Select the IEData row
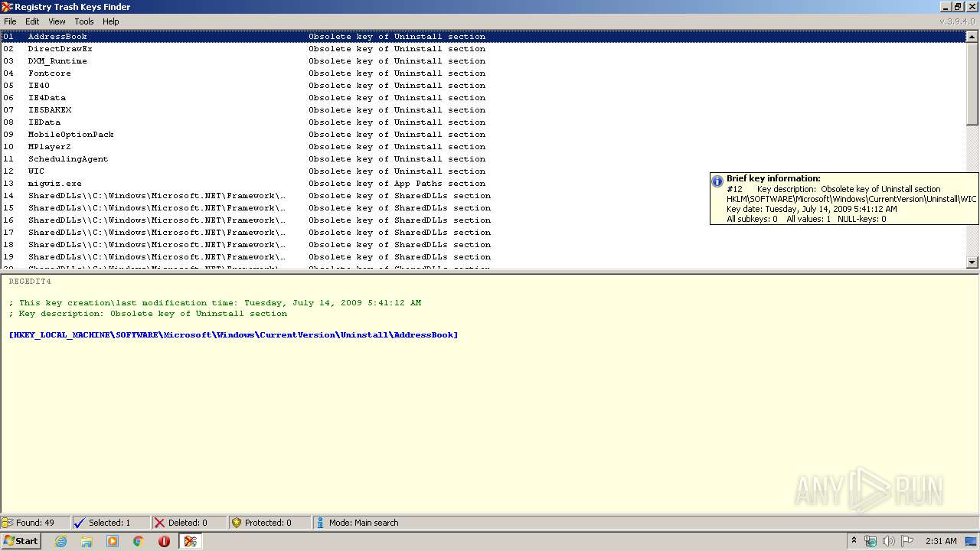The width and height of the screenshot is (980, 551). tap(483, 122)
